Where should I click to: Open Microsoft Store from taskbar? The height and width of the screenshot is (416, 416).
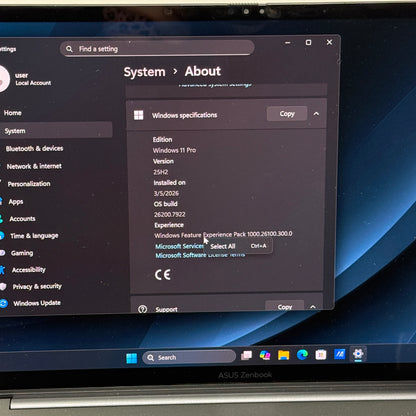click(321, 354)
